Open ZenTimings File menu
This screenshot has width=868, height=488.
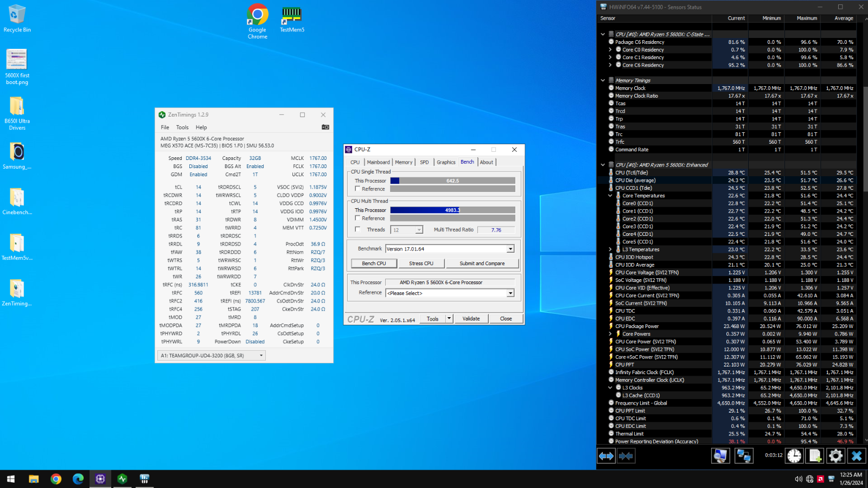[x=165, y=127]
